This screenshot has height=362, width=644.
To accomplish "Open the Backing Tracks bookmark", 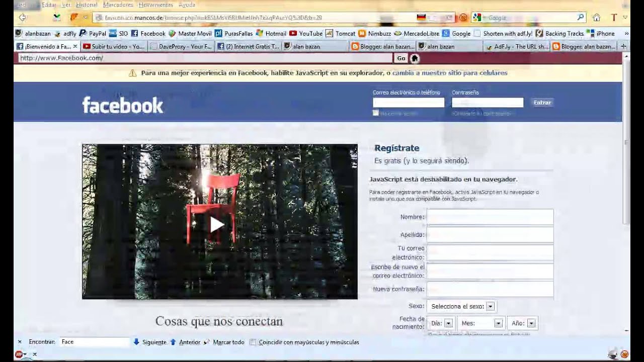I will click(559, 34).
